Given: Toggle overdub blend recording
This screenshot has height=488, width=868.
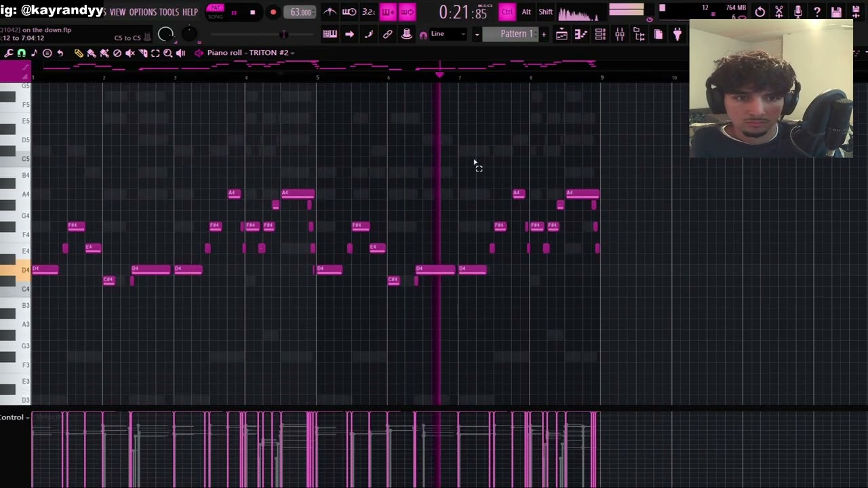Looking at the screenshot, I should click(x=388, y=12).
